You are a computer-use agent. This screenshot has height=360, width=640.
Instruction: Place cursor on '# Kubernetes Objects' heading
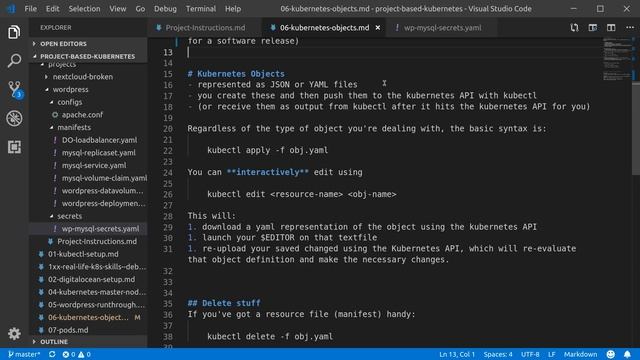(x=236, y=74)
